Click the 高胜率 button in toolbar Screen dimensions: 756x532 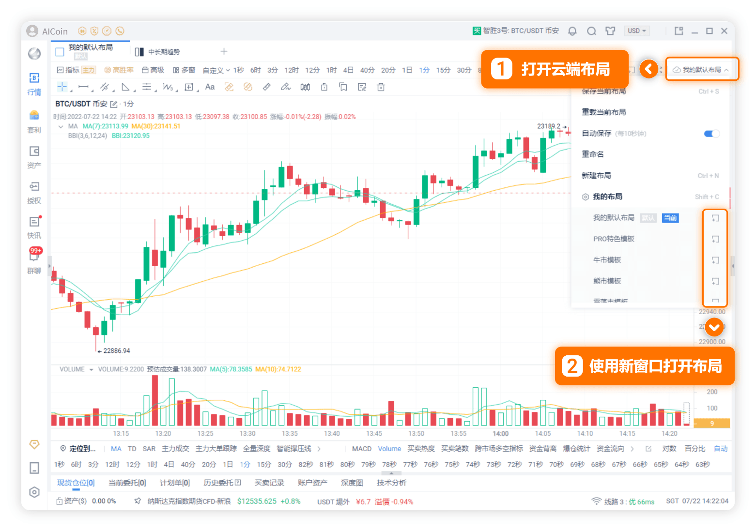[119, 70]
